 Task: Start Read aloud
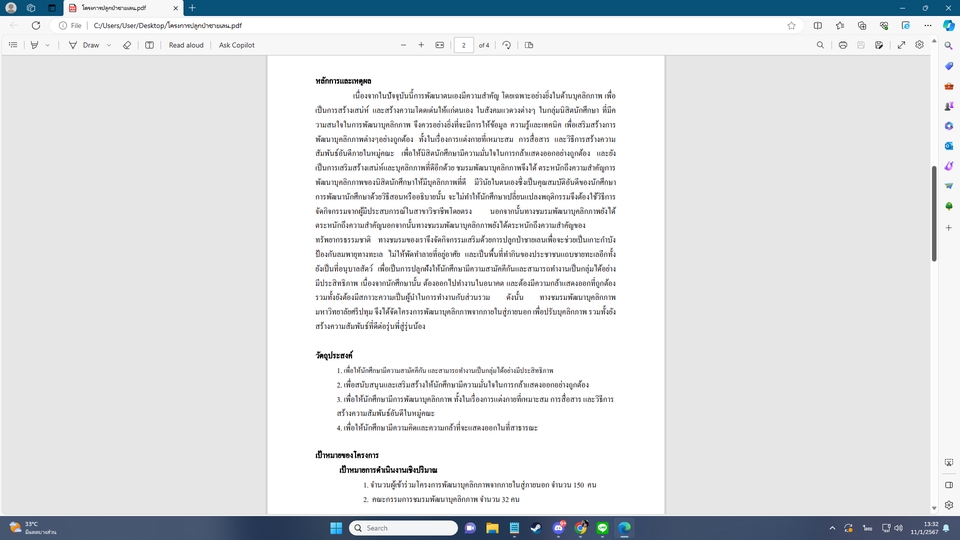pos(186,45)
